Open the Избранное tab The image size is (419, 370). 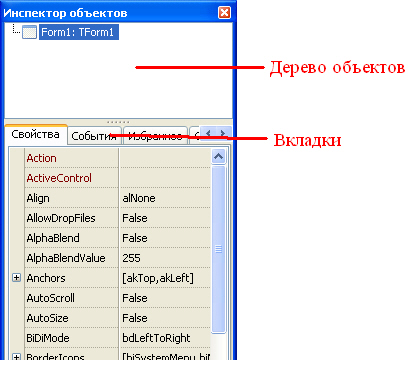(155, 136)
